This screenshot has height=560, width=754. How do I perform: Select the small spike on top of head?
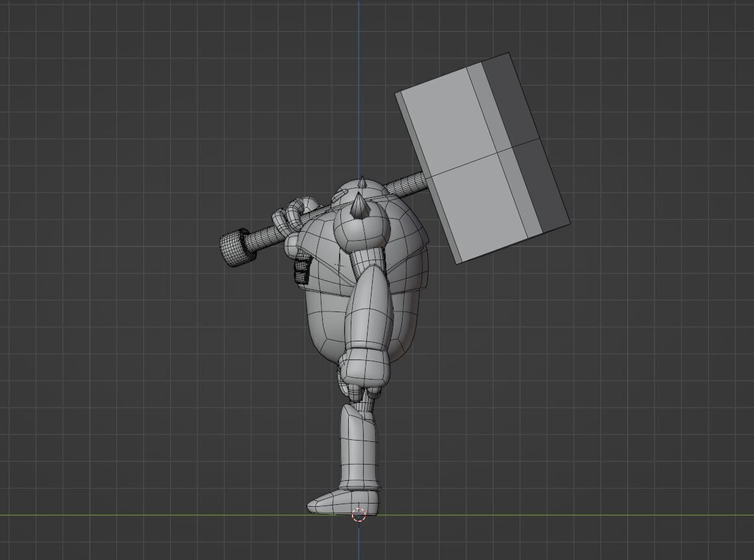[362, 182]
